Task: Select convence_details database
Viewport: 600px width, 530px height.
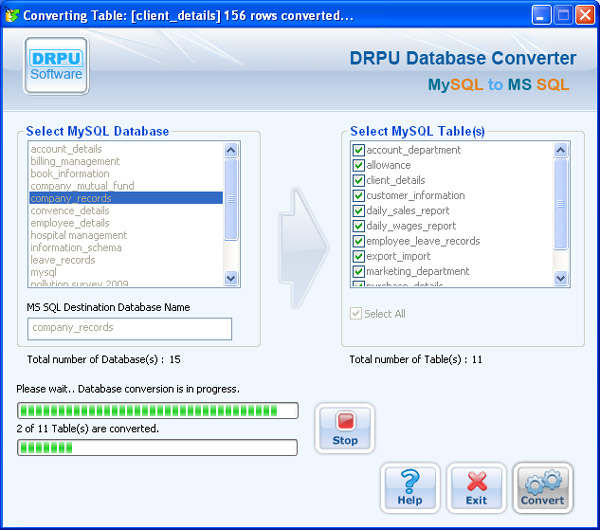Action: 126,210
